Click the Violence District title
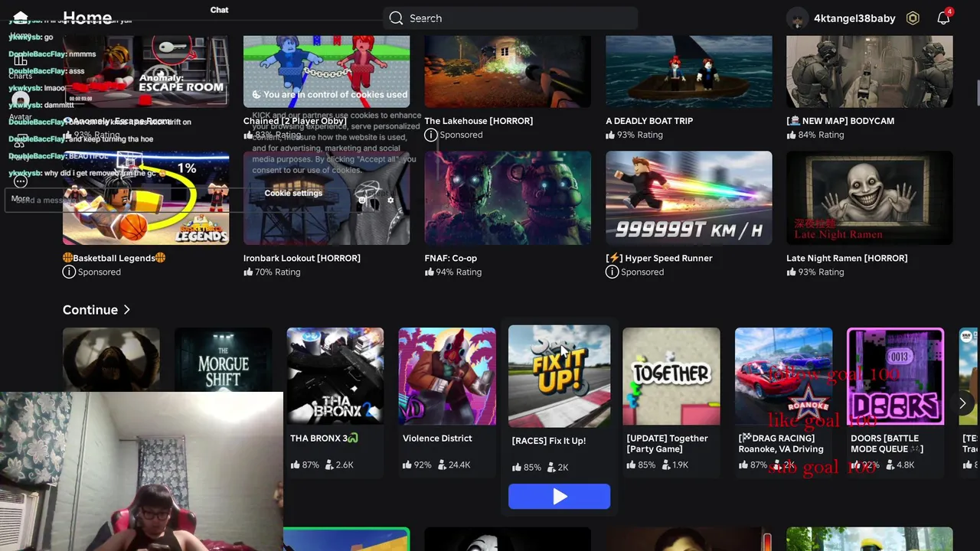980x551 pixels. click(x=437, y=439)
